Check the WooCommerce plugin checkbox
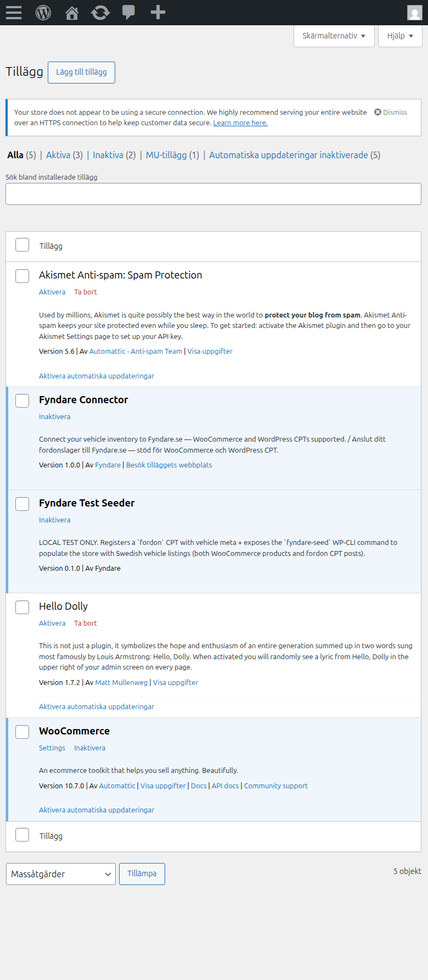Viewport: 428px width, 980px height. [22, 732]
